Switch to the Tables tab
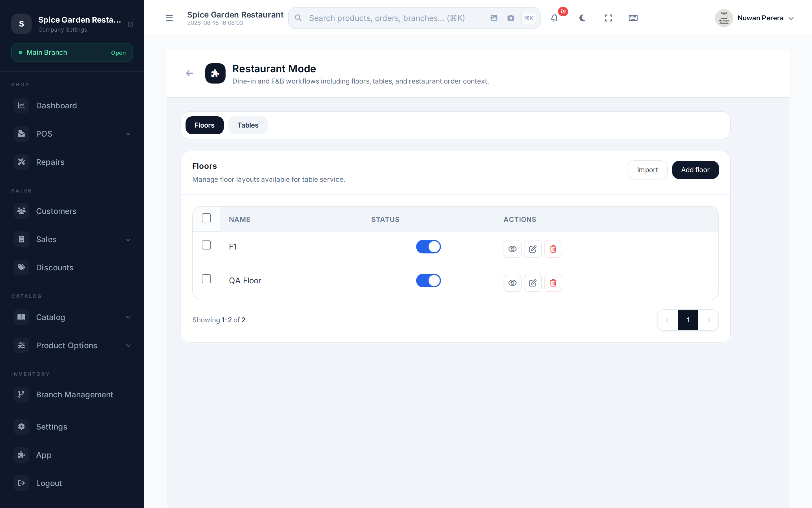 [248, 125]
